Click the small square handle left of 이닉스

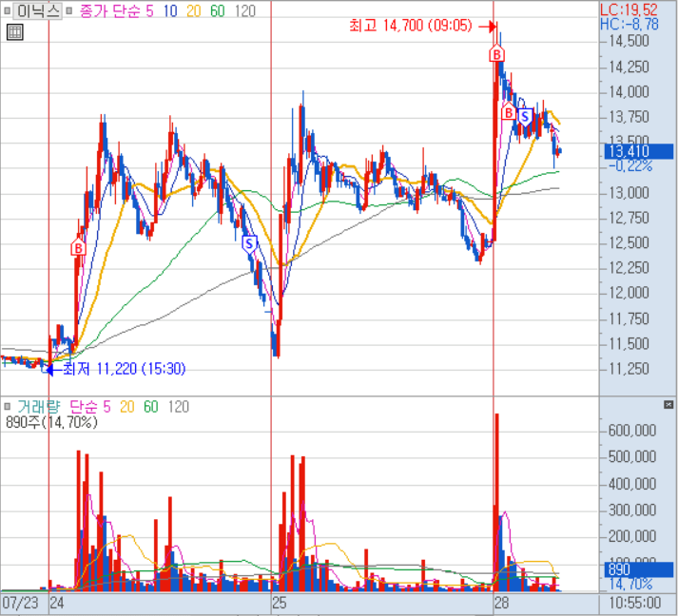[x=8, y=11]
